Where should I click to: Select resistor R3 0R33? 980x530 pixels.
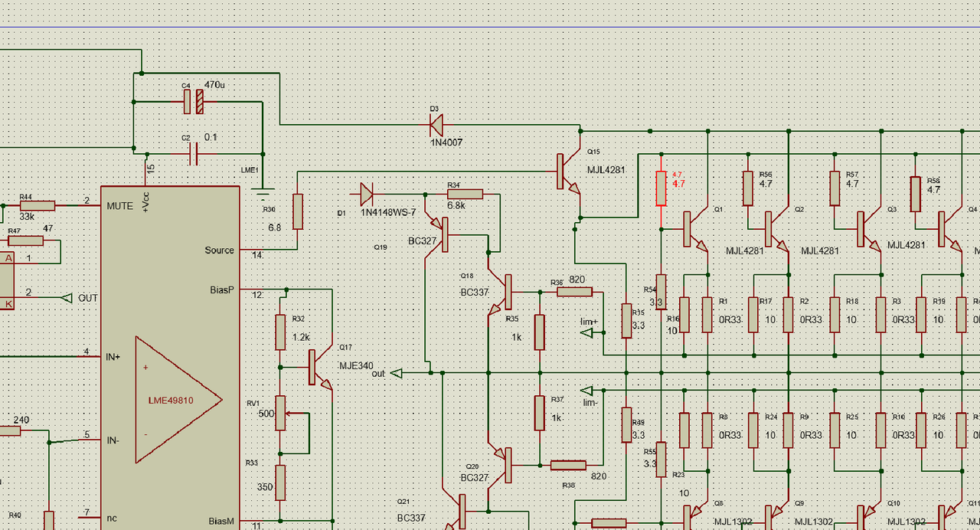tap(880, 314)
